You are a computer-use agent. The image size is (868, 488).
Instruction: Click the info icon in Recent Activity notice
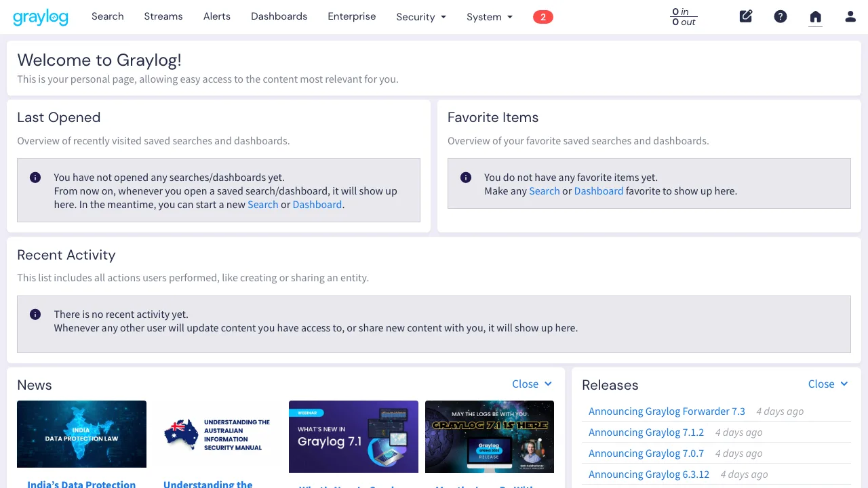tap(35, 314)
